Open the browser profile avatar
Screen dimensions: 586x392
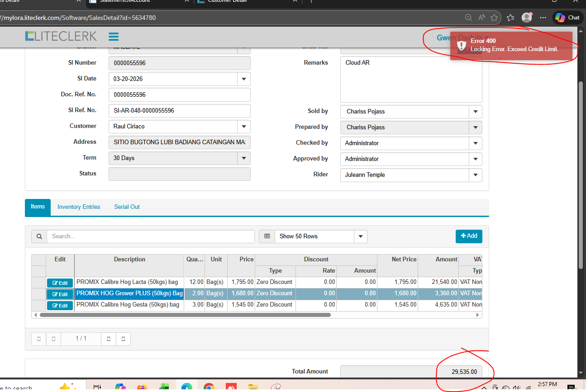click(526, 18)
